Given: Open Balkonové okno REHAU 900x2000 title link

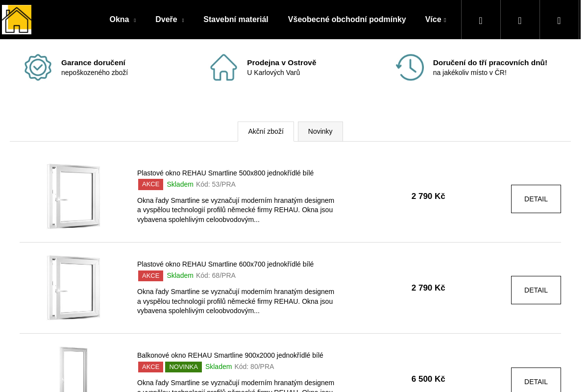Looking at the screenshot, I should click(x=230, y=355).
